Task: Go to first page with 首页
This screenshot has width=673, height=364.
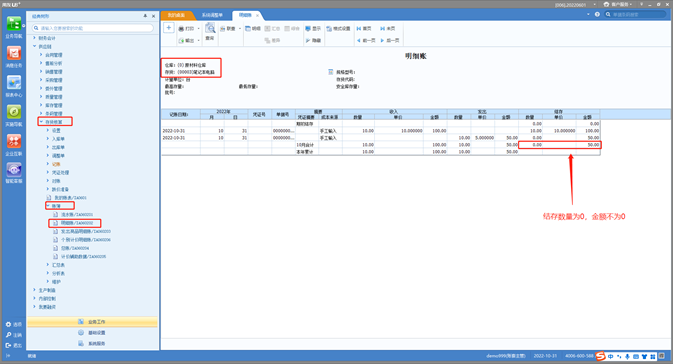Action: (364, 29)
